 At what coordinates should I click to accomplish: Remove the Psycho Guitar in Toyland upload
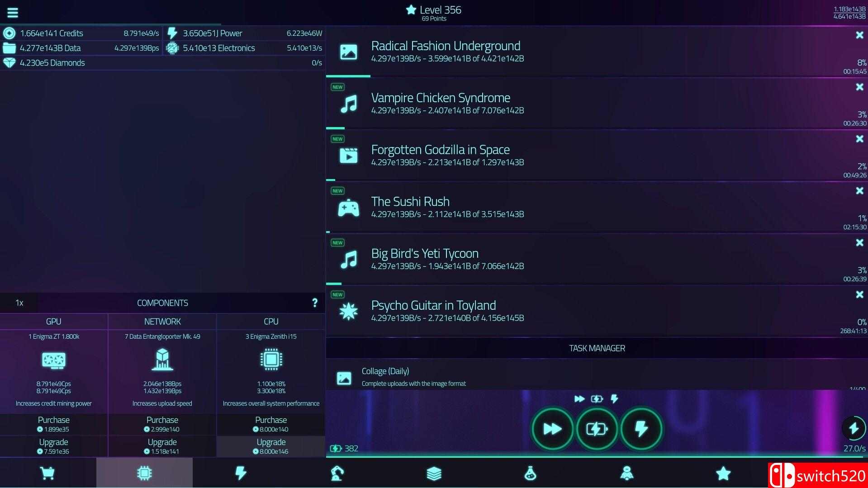pyautogui.click(x=859, y=295)
